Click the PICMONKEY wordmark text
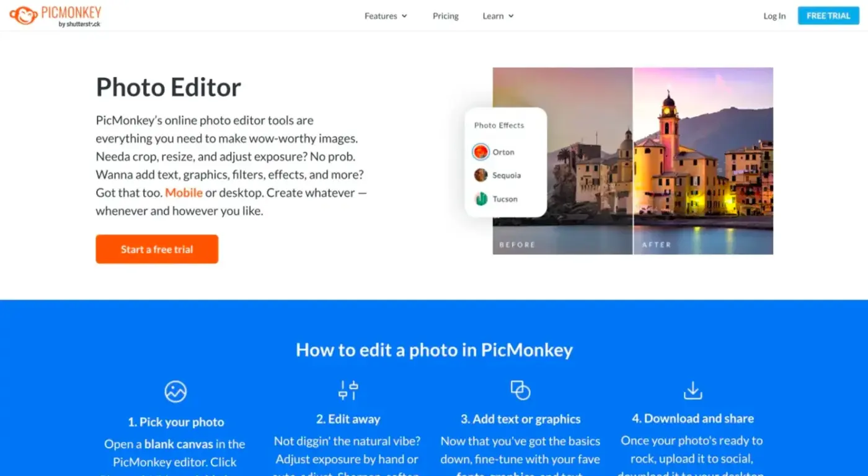The image size is (868, 476). pyautogui.click(x=71, y=12)
